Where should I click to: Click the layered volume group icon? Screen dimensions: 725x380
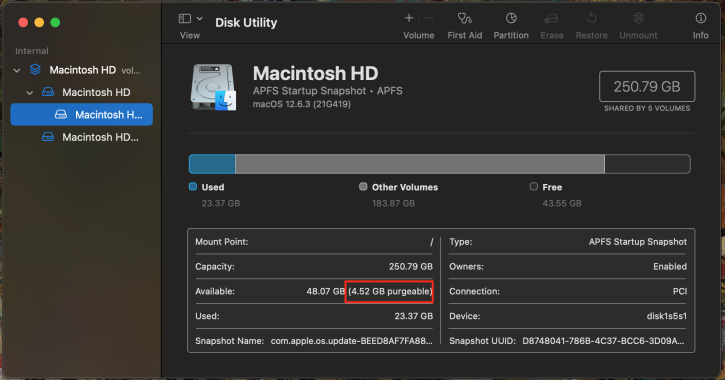35,69
